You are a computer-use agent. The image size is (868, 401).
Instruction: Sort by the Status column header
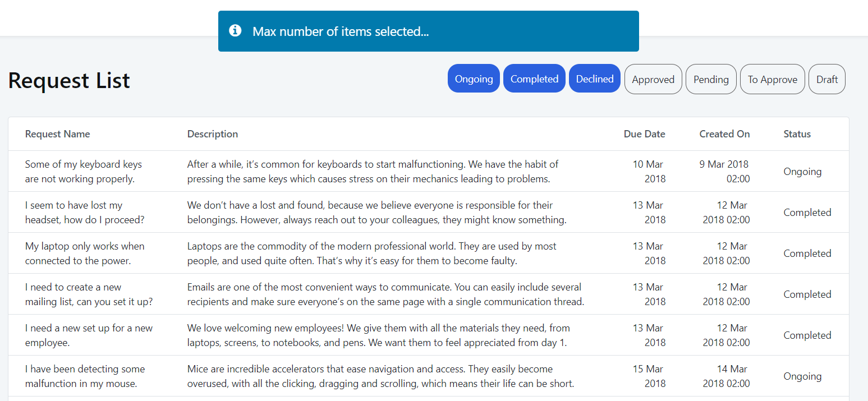[797, 134]
